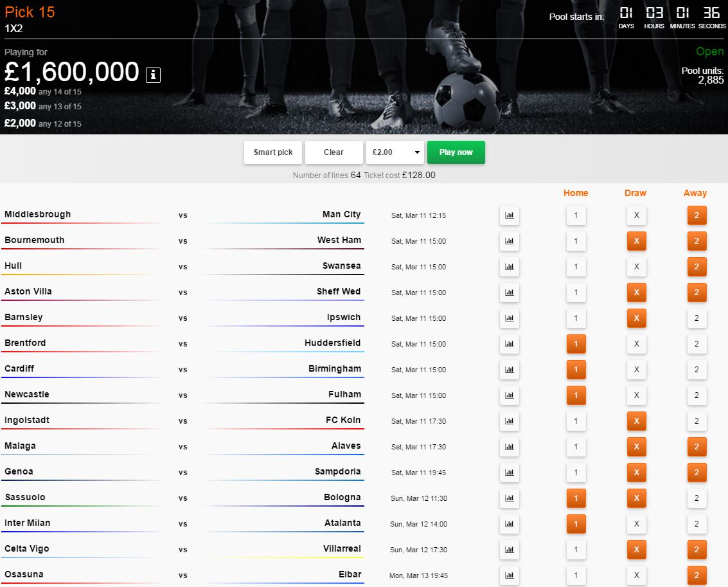Clear all selections with Clear button
The image size is (728, 587).
tap(333, 152)
